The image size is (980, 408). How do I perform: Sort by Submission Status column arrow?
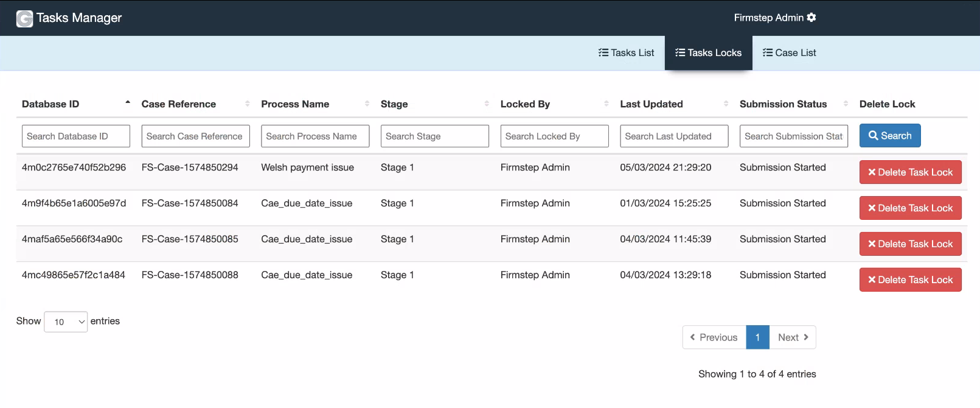tap(846, 104)
